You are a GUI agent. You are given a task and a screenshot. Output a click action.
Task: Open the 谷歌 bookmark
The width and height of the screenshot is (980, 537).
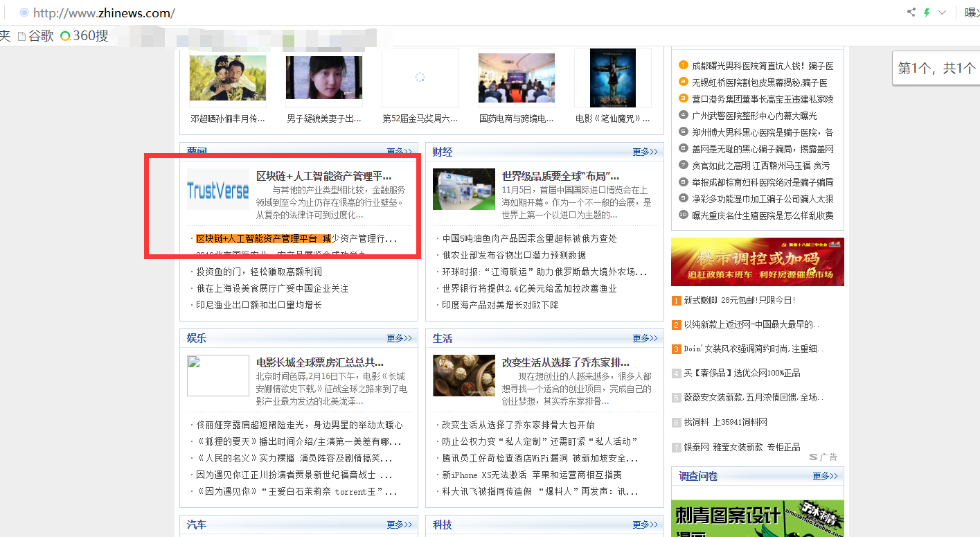coord(36,35)
